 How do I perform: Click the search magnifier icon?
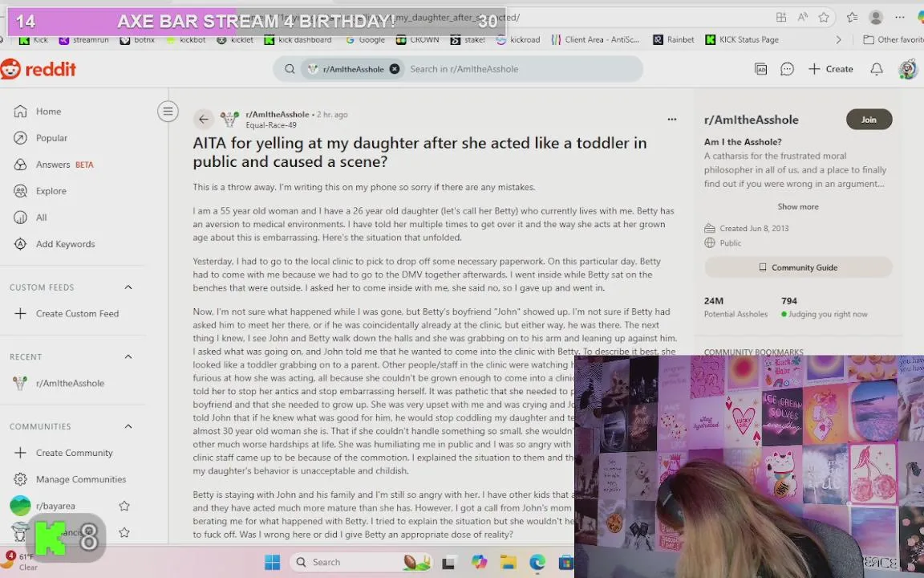pos(290,69)
